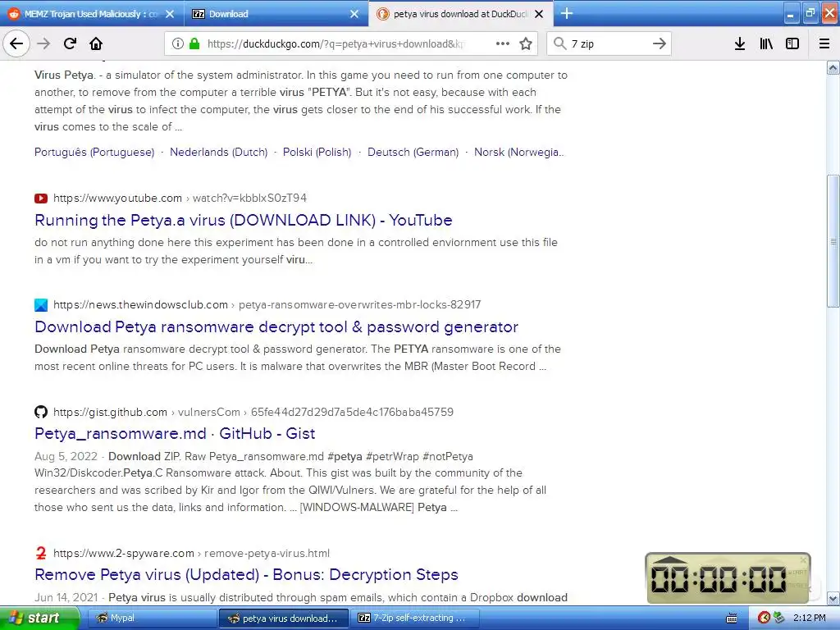Click the www.2-spyware.com result URL

pos(192,553)
